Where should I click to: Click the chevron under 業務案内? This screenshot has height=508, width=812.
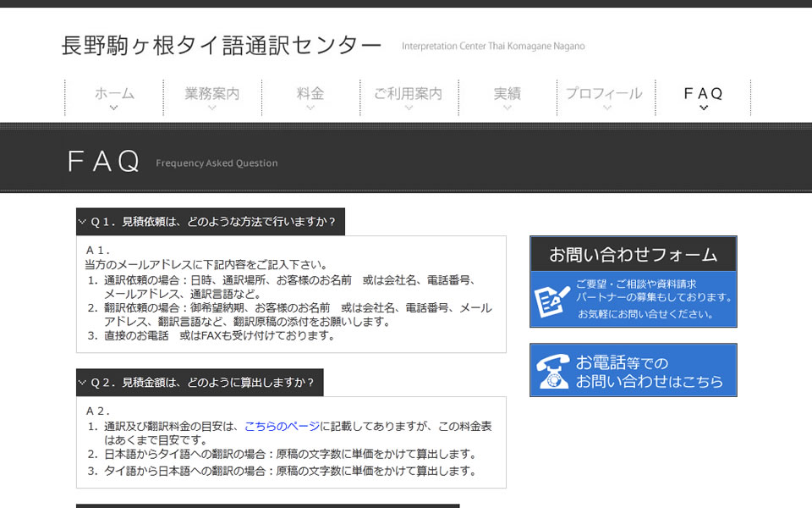[x=212, y=108]
